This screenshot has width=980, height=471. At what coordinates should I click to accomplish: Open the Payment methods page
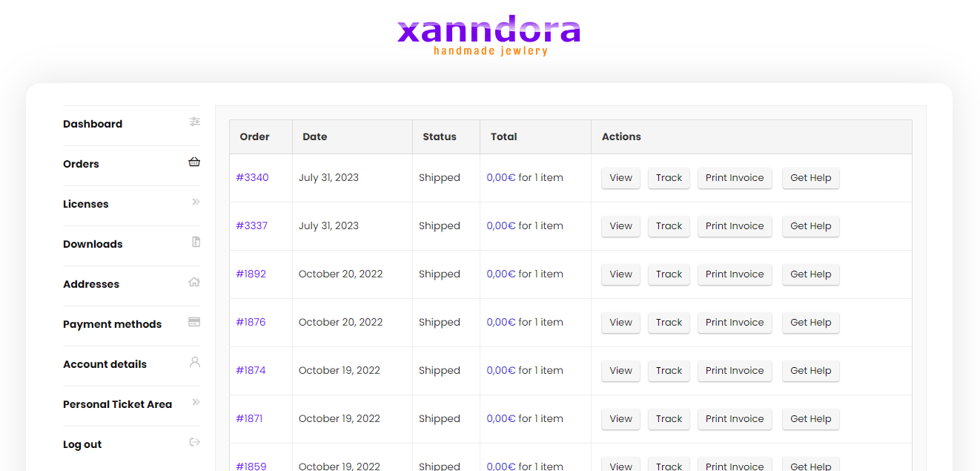tap(112, 324)
